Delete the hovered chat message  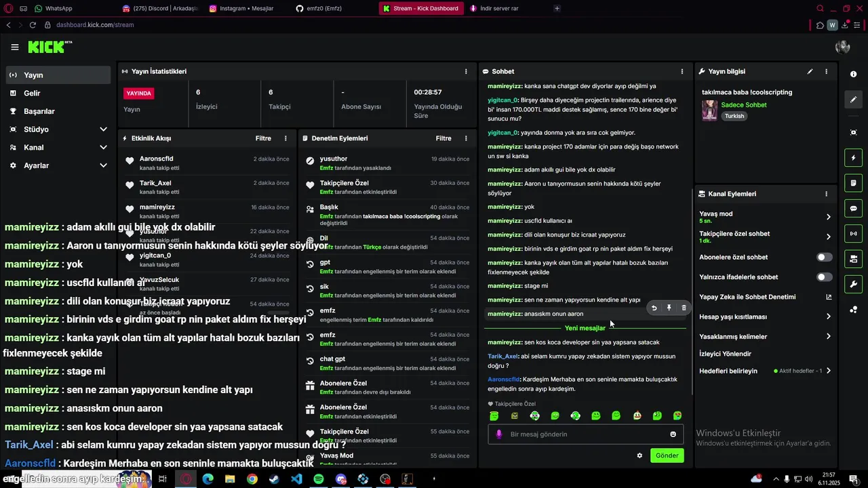[x=684, y=308]
